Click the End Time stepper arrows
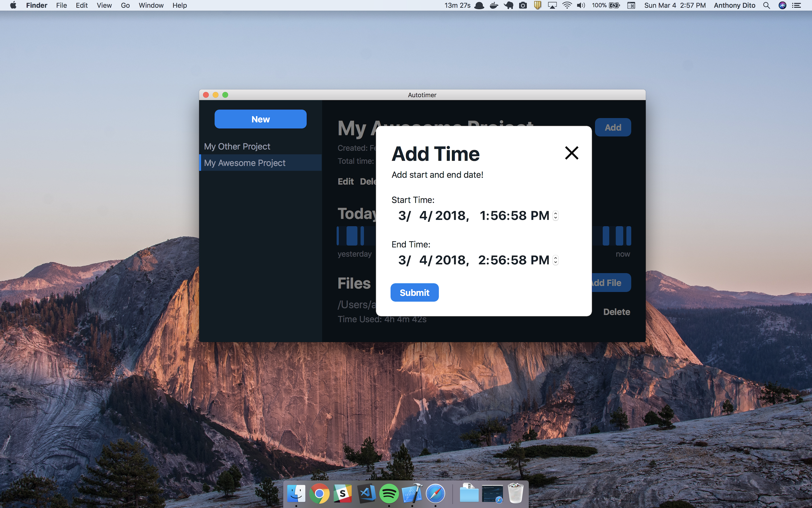This screenshot has width=812, height=508. 556,260
